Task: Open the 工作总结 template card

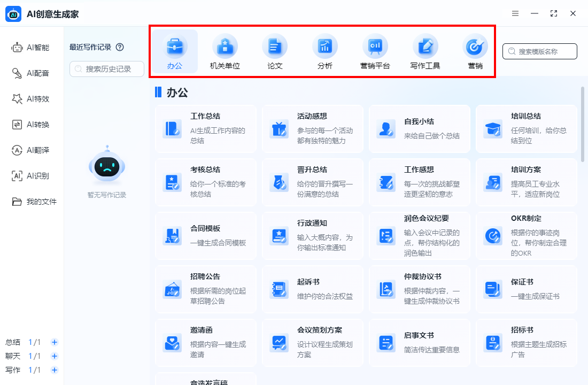Action: pos(206,128)
